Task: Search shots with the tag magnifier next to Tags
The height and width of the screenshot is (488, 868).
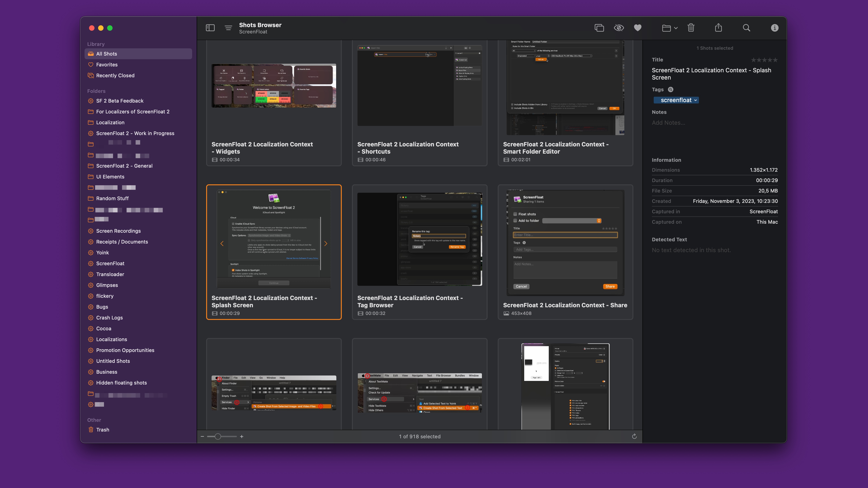Action: pos(670,90)
